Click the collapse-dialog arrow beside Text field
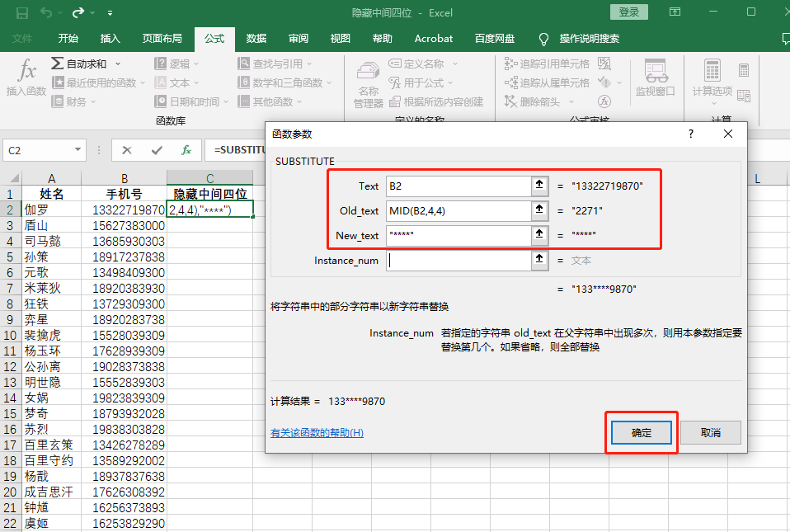The height and width of the screenshot is (532, 790). 540,186
